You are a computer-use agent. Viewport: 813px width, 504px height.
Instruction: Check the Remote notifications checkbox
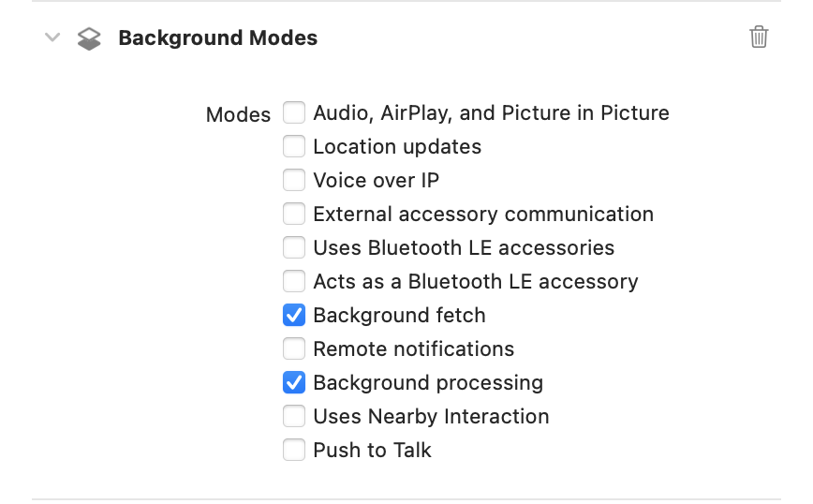point(294,349)
